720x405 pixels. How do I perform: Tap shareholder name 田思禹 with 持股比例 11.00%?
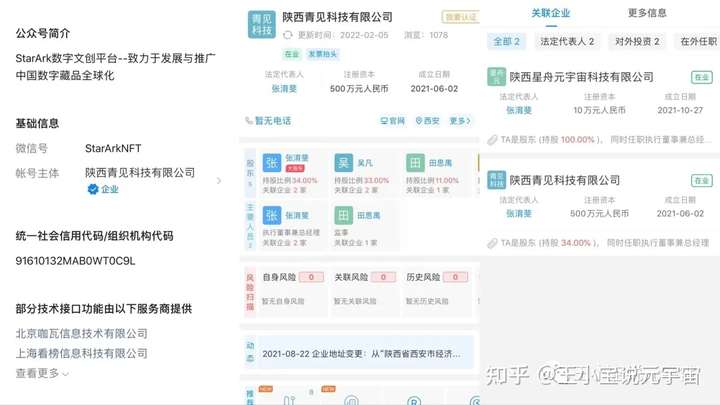point(440,163)
